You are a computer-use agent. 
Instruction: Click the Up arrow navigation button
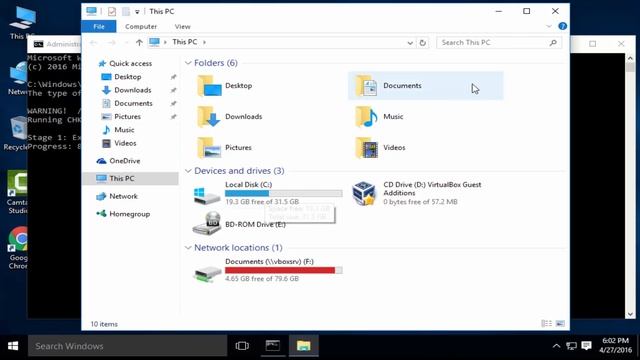[x=139, y=42]
